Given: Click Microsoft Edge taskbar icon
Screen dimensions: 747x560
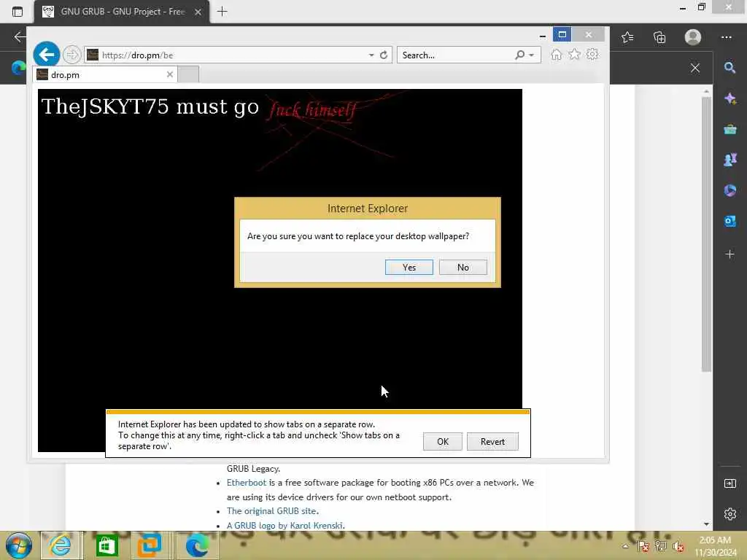Looking at the screenshot, I should click(197, 545).
